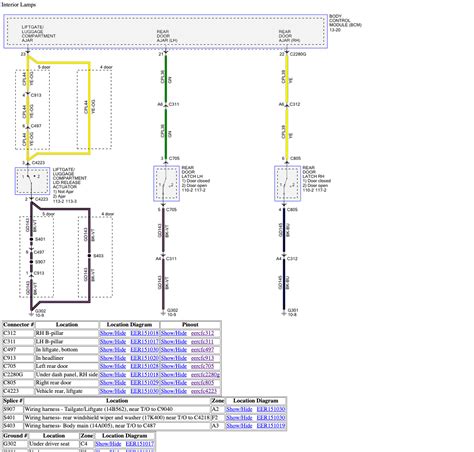Toggle Pinout Show/Hide for connector C805
The image size is (474, 452).
[x=174, y=383]
